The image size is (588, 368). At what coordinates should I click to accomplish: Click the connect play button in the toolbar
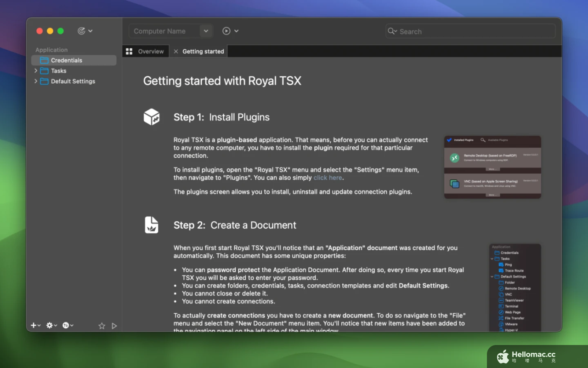[x=226, y=31]
